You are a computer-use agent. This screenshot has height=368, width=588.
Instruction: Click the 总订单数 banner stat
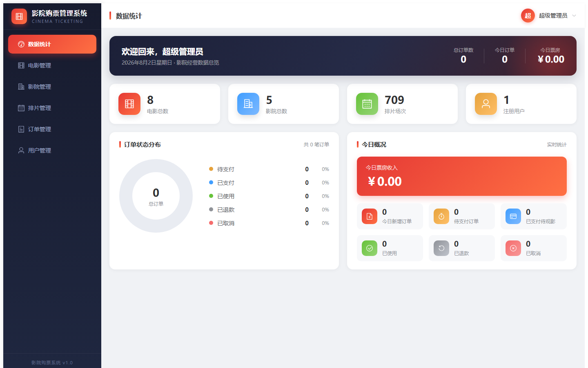(x=463, y=56)
